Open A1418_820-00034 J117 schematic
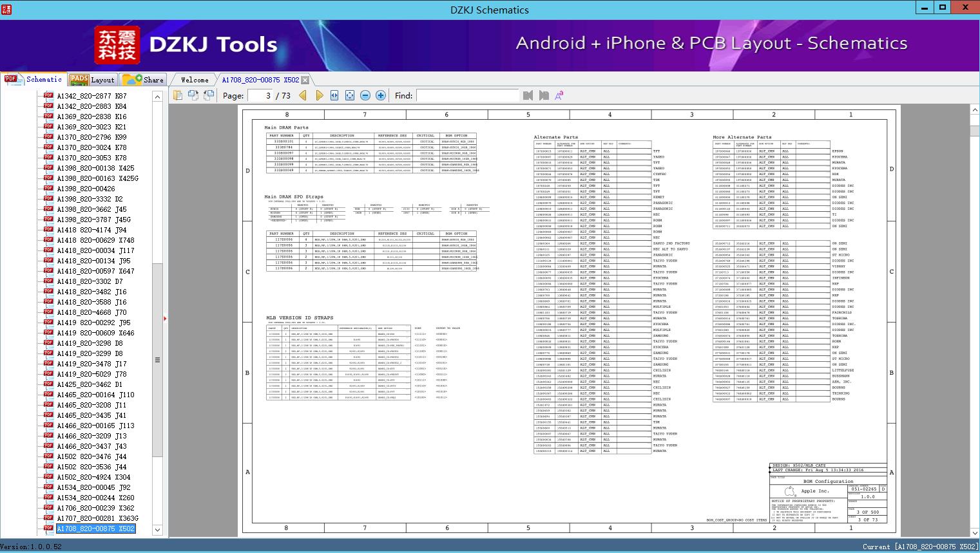This screenshot has height=553, width=980. [95, 250]
